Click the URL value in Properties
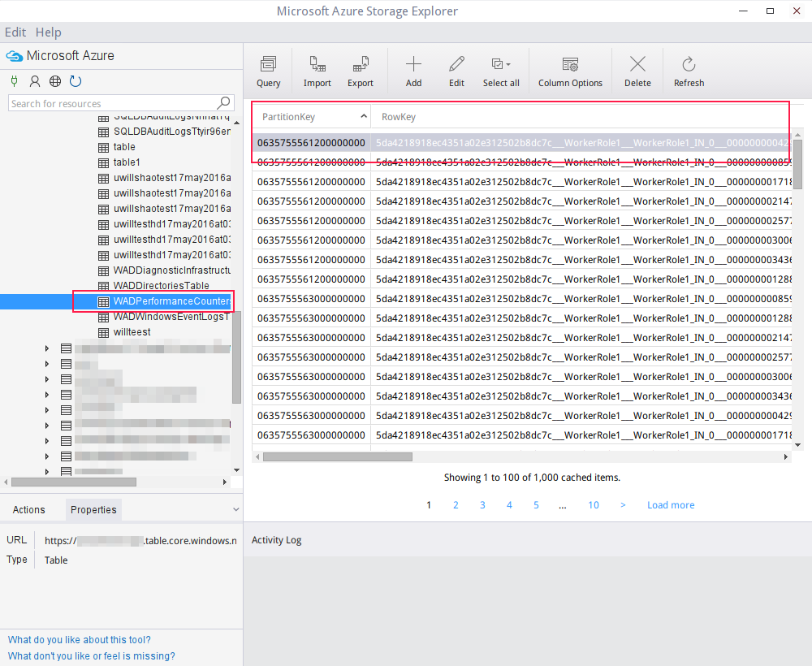 [140, 541]
